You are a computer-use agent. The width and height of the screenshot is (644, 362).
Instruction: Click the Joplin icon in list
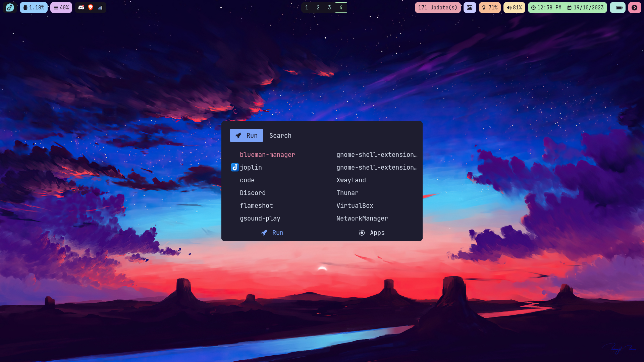[x=235, y=167]
